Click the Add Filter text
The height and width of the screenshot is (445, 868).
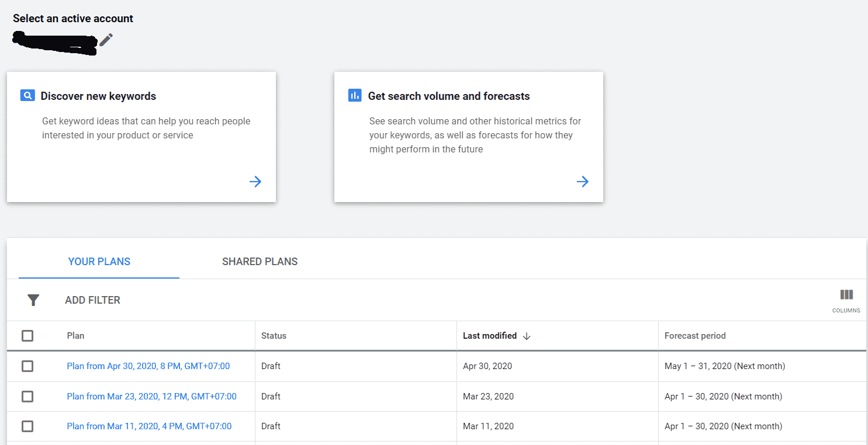coord(92,300)
